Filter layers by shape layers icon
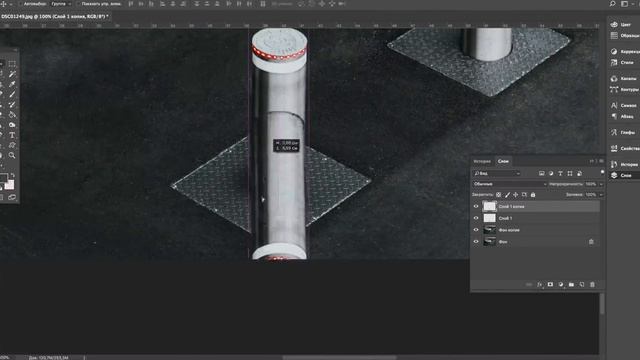 coord(570,173)
